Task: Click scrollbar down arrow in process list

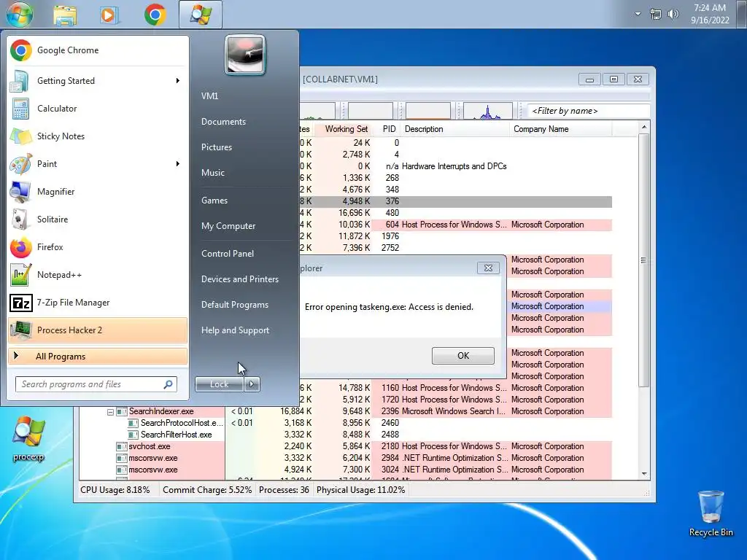Action: tap(644, 474)
